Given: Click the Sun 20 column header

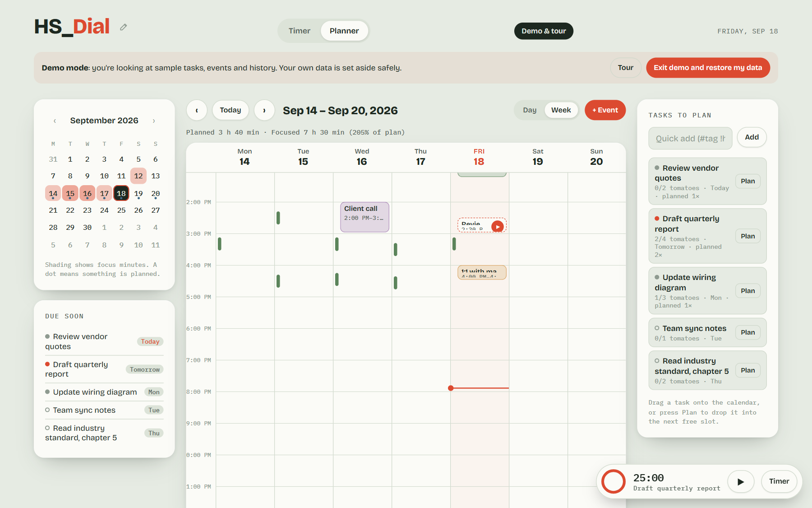Looking at the screenshot, I should coord(596,157).
